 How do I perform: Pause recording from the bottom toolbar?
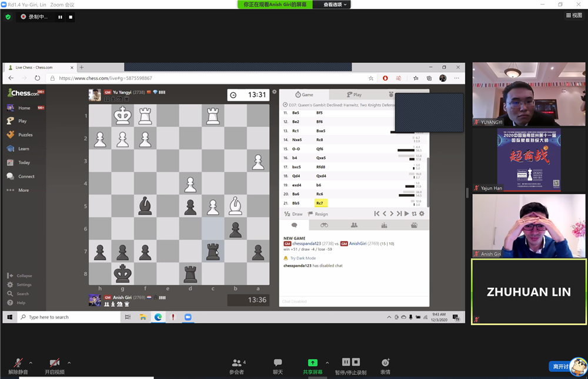346,362
